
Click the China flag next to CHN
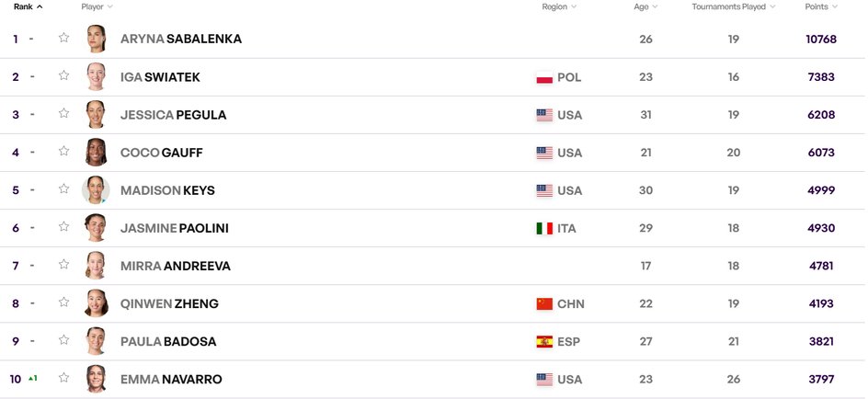[544, 303]
